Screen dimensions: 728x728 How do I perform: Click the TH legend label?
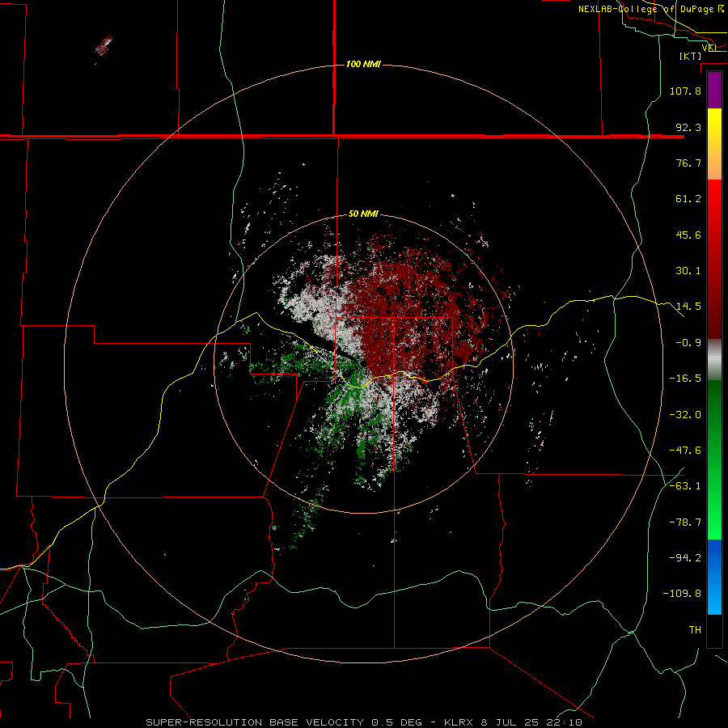pos(695,630)
